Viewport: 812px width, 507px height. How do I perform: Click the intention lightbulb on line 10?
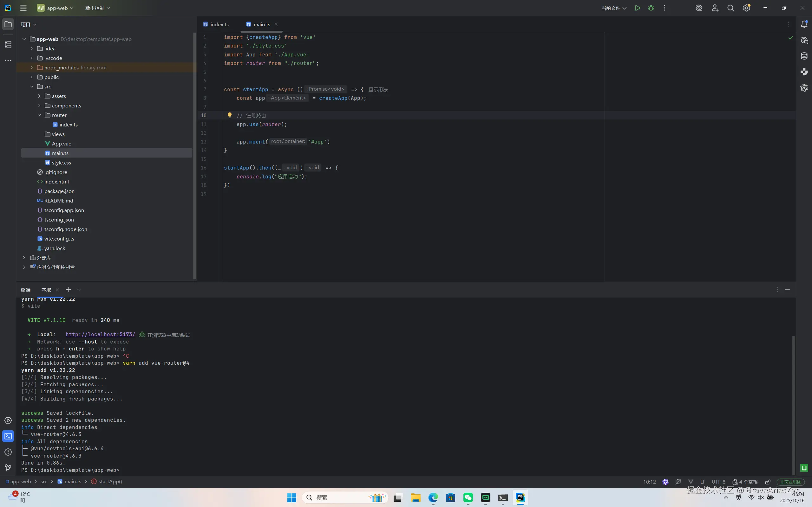click(x=230, y=115)
